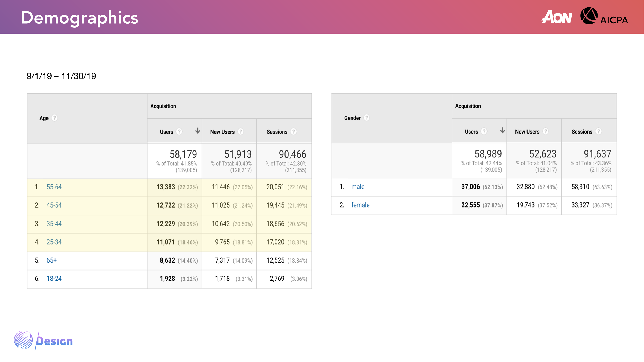Open the male gender link
Screen dimensions: 644x362
[358, 187]
